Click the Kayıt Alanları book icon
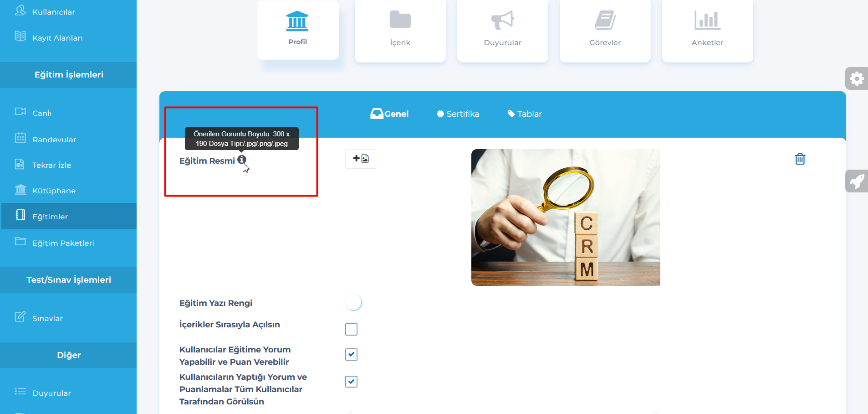The width and height of the screenshot is (868, 414). coord(20,36)
